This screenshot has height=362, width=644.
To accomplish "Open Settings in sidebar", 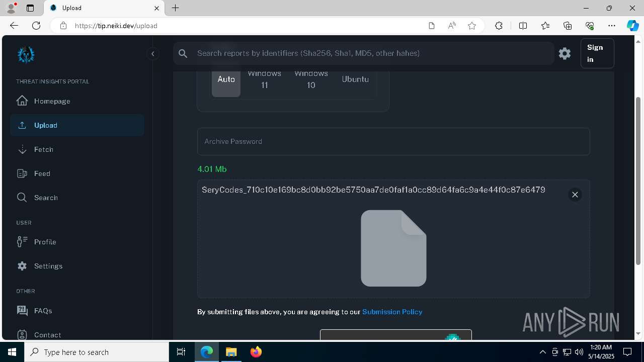I will (x=77, y=266).
